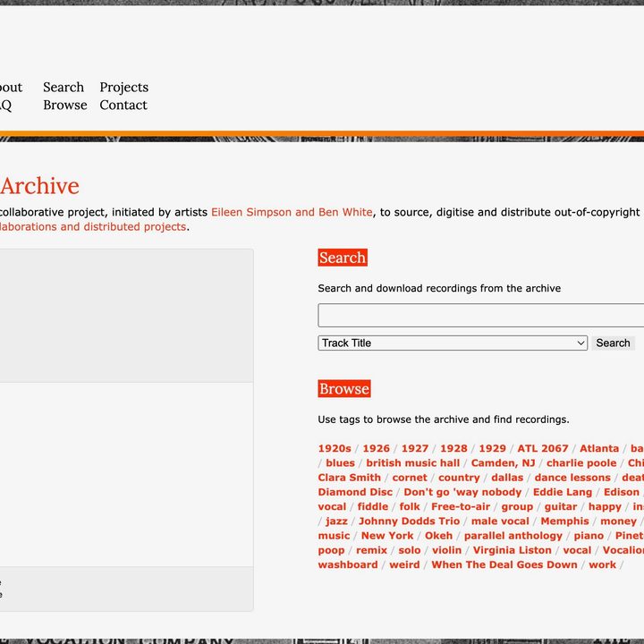Select the work tag

click(602, 565)
